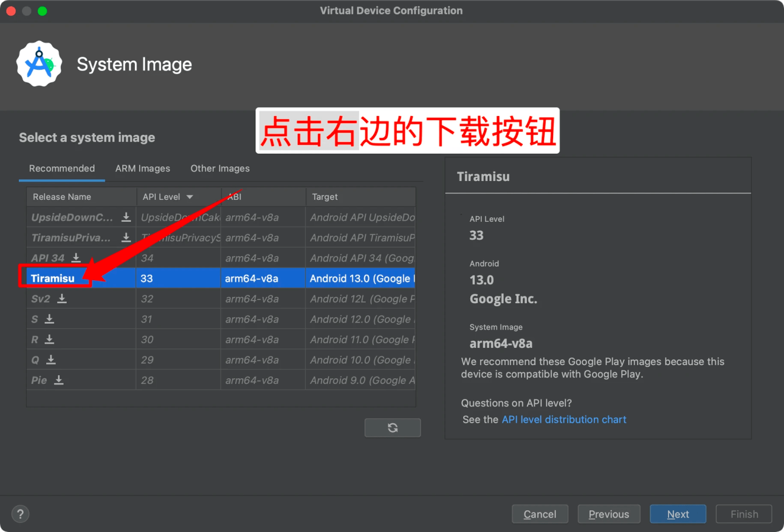This screenshot has height=532, width=784.
Task: Download the Sv2 system image
Action: (x=62, y=299)
